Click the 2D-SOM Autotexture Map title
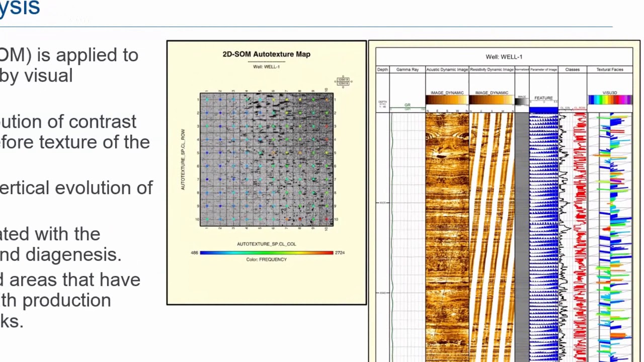Screen dimensions: 644x362 pyautogui.click(x=266, y=54)
